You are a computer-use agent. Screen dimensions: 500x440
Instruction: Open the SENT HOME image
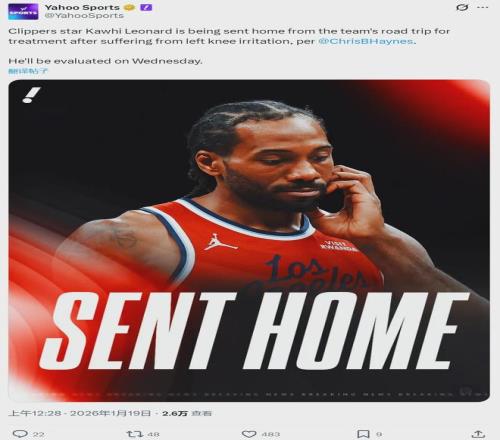click(249, 240)
